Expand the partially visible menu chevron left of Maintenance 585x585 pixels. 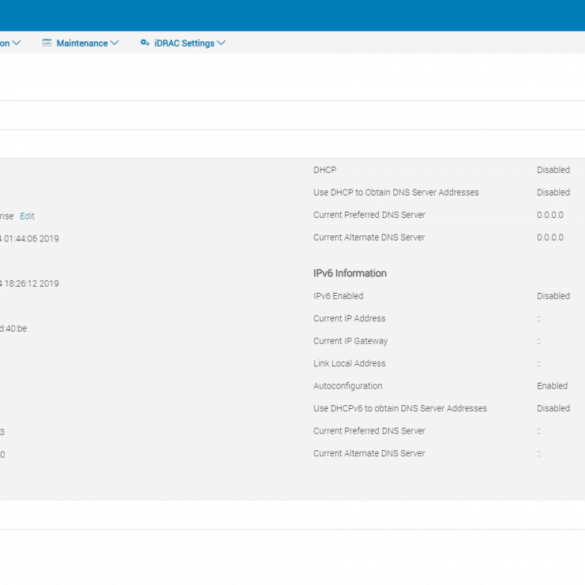coord(16,43)
